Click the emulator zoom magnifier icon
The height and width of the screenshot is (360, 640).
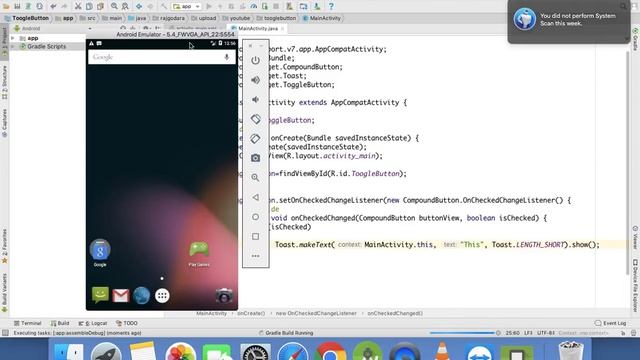(256, 178)
